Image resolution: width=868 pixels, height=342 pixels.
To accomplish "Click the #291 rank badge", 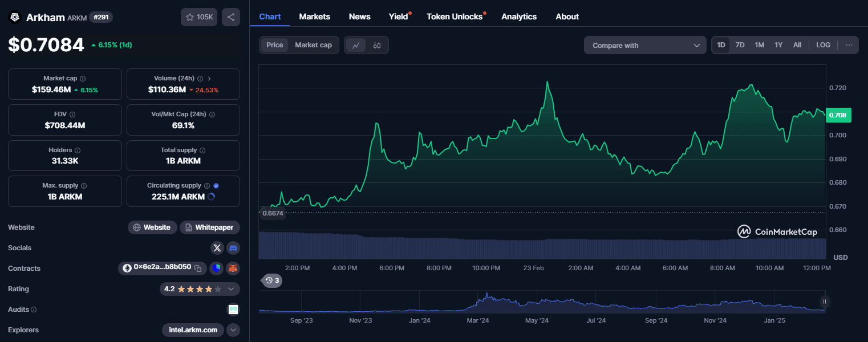I will pyautogui.click(x=101, y=17).
